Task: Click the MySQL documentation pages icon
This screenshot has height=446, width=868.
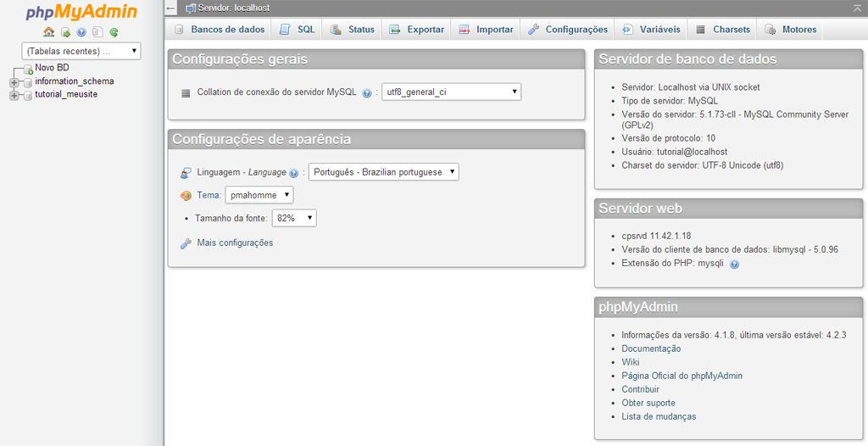Action: [97, 32]
